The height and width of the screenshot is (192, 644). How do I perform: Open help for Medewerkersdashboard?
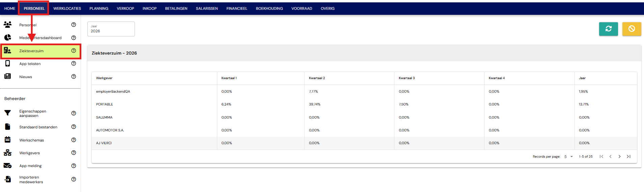click(x=74, y=38)
